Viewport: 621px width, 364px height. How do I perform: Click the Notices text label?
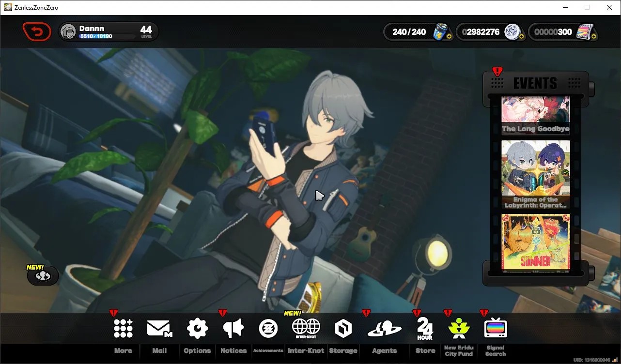[233, 350]
